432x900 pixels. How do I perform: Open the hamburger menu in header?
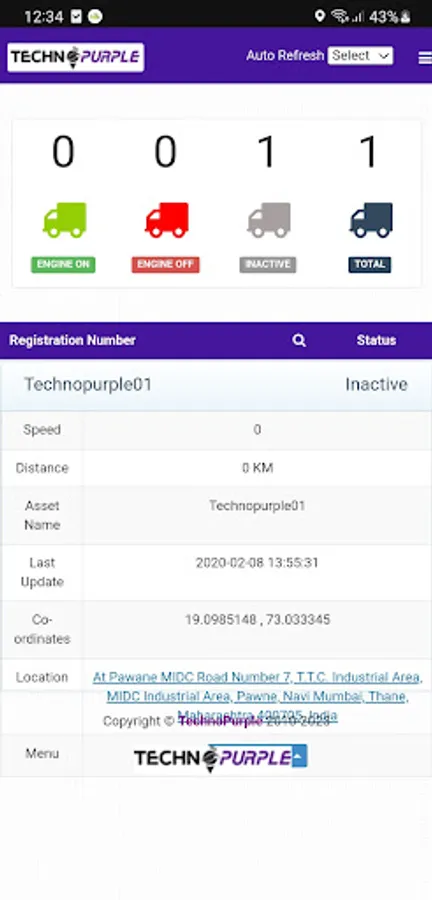pos(425,57)
